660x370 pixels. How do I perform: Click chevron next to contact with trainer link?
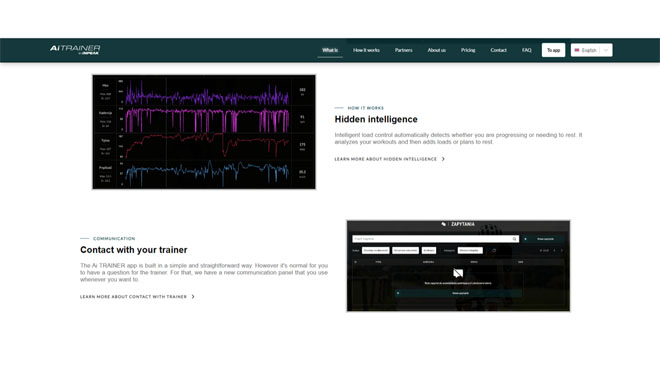point(193,297)
